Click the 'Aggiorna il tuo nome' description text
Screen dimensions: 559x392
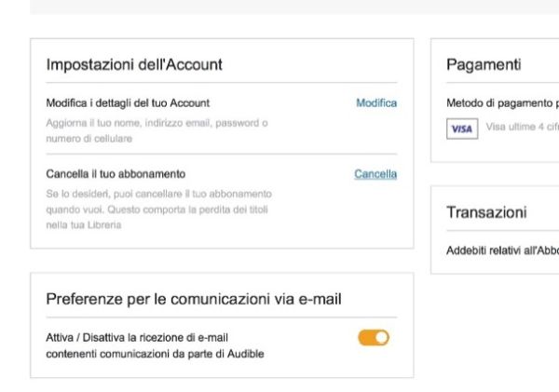[x=157, y=123]
